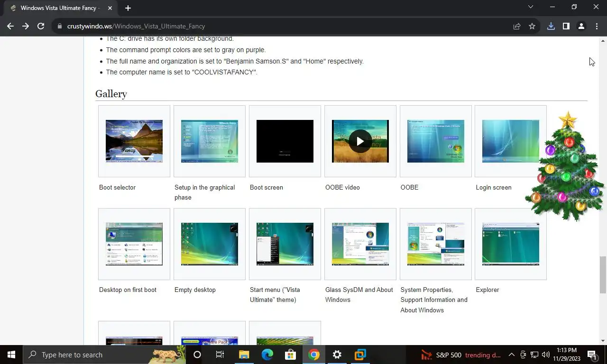Open File Explorer from taskbar
The height and width of the screenshot is (364, 607).
(244, 355)
